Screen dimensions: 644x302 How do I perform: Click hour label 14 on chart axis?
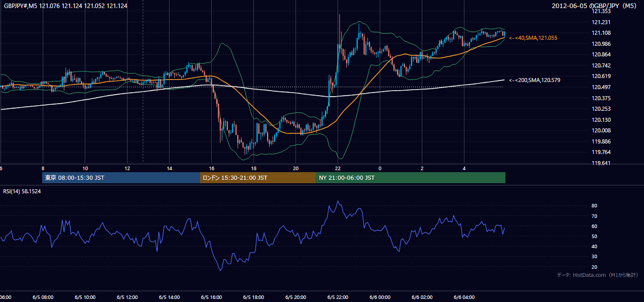(x=169, y=169)
